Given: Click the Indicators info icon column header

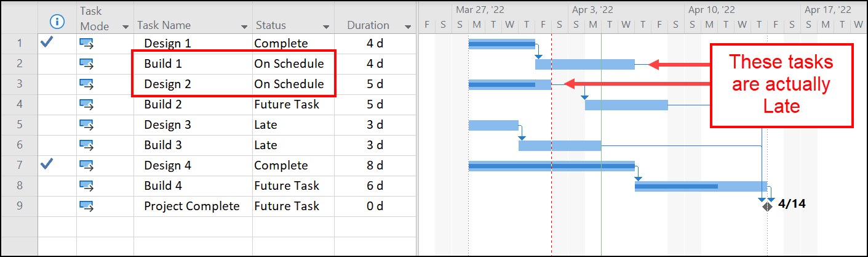Looking at the screenshot, I should tap(57, 22).
